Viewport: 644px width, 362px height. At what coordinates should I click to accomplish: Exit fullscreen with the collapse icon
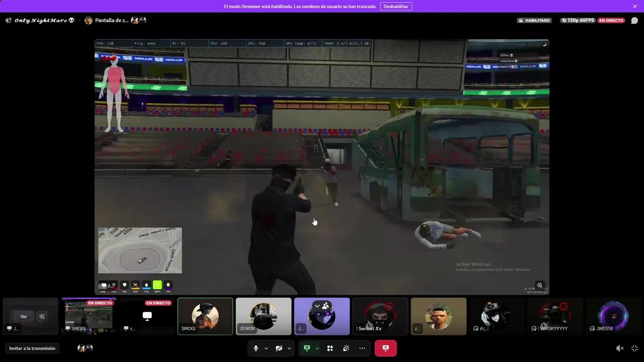634,348
